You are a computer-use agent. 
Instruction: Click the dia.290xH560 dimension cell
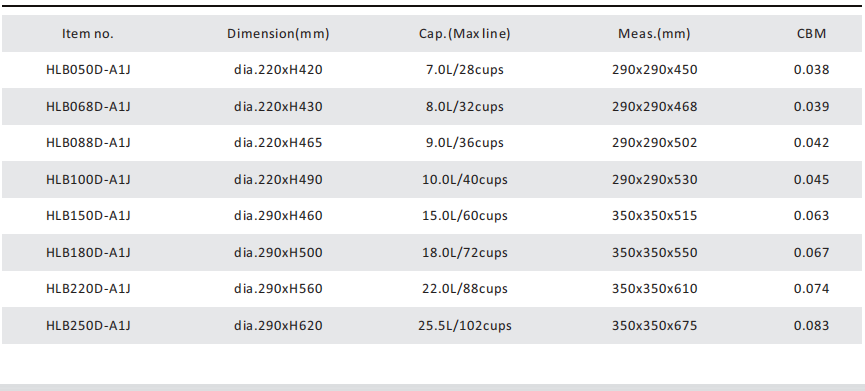278,289
